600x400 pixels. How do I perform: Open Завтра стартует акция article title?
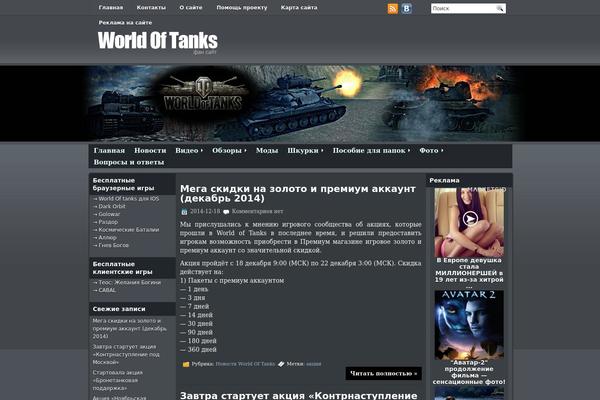click(x=298, y=395)
